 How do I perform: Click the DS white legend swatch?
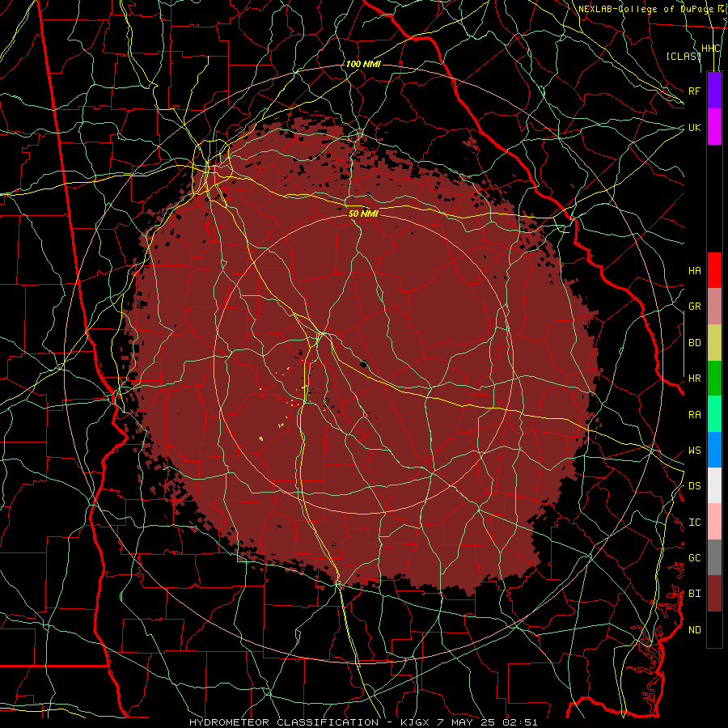(x=714, y=485)
